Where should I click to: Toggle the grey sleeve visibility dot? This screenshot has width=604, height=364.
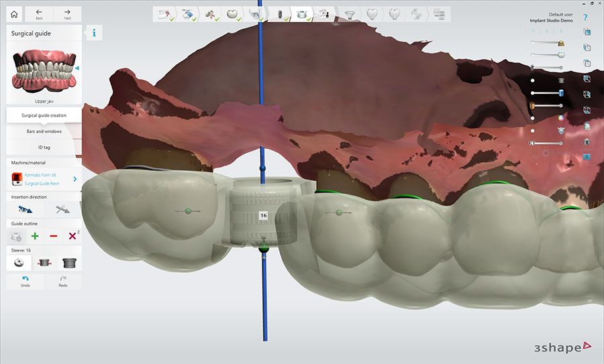[533, 80]
